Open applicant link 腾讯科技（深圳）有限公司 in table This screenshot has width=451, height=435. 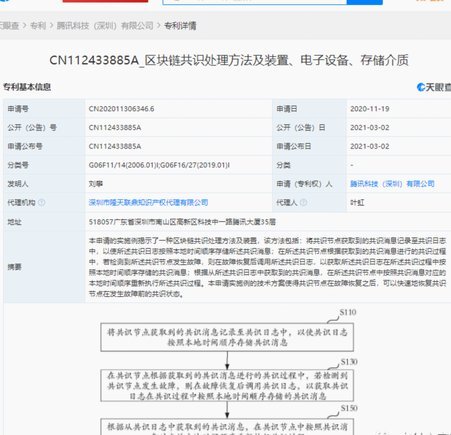pyautogui.click(x=392, y=184)
